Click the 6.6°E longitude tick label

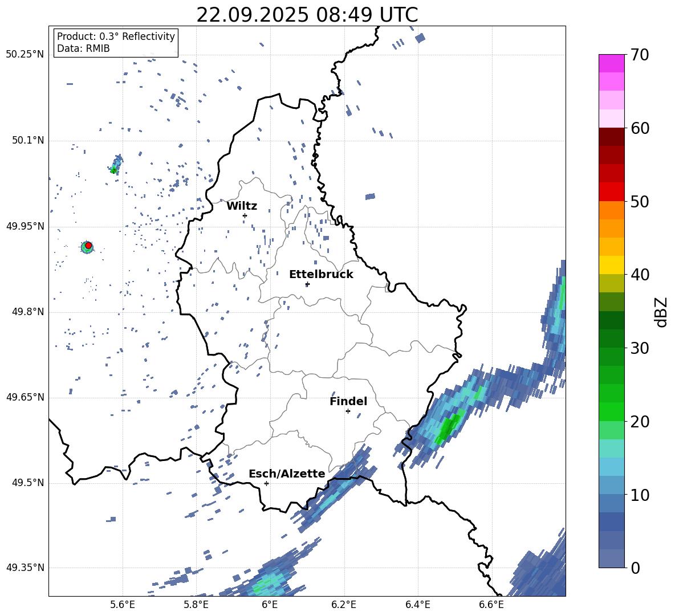click(x=491, y=605)
